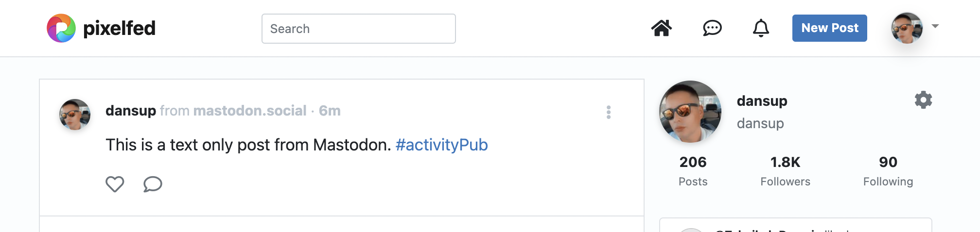The height and width of the screenshot is (232, 980).
Task: Open the navbar user avatar
Action: coord(907,28)
